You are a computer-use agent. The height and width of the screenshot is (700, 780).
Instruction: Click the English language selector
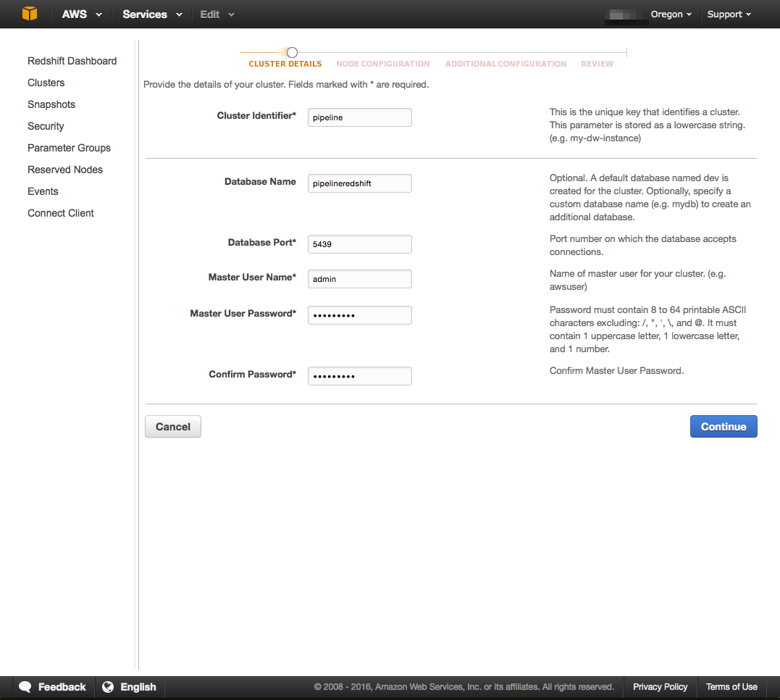tap(138, 687)
